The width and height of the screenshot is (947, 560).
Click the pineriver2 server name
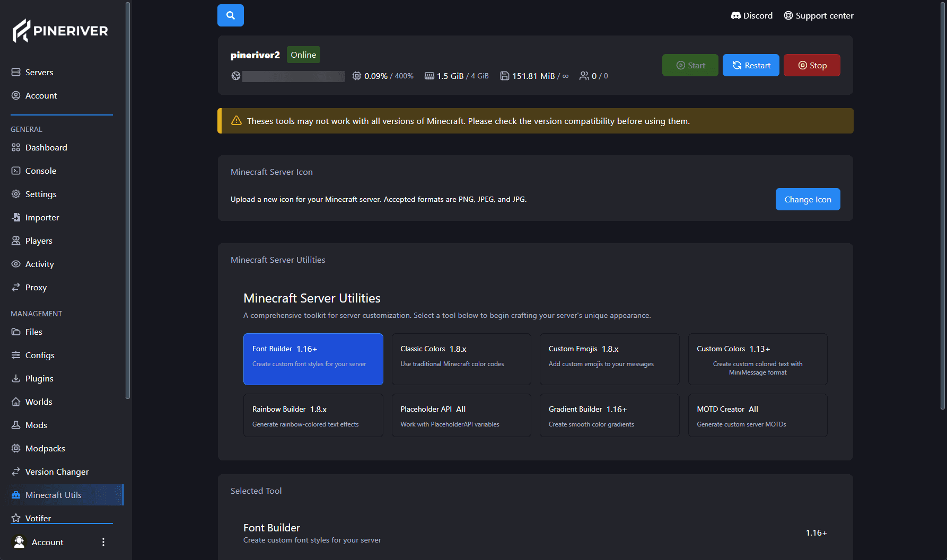(255, 55)
